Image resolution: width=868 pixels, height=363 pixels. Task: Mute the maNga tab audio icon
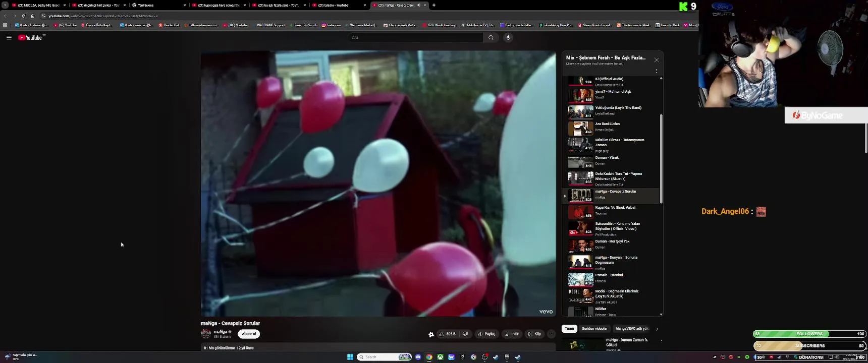(418, 5)
